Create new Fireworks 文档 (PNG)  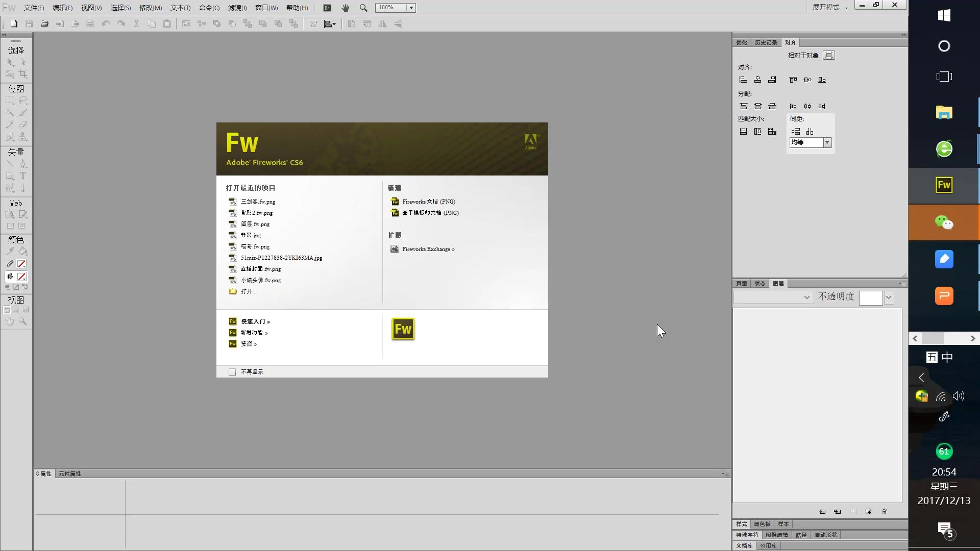pyautogui.click(x=428, y=202)
